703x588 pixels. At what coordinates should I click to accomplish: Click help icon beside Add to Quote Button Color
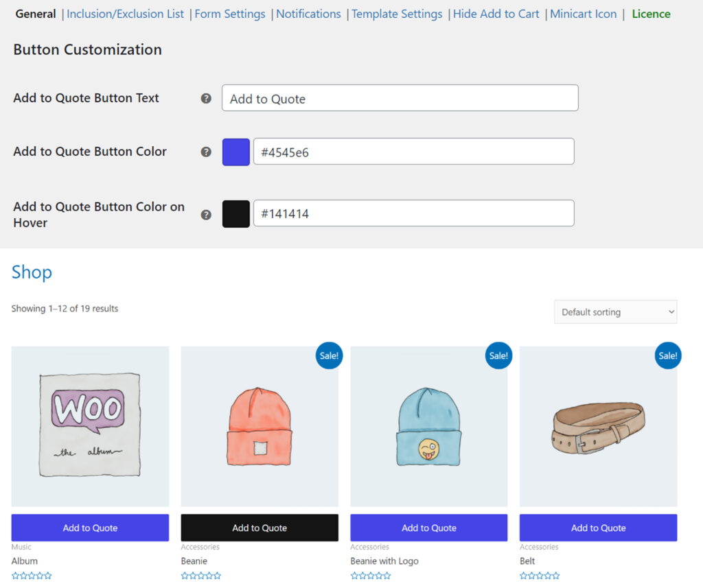[x=206, y=152]
